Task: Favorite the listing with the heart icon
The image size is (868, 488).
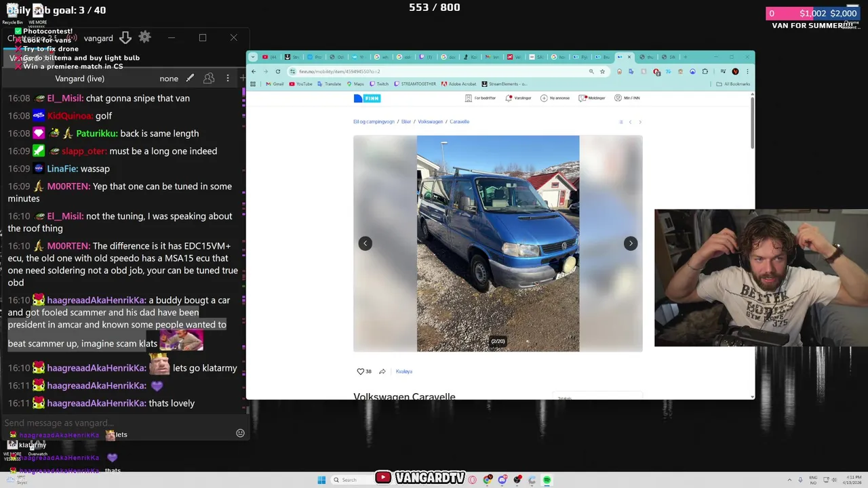Action: click(361, 371)
